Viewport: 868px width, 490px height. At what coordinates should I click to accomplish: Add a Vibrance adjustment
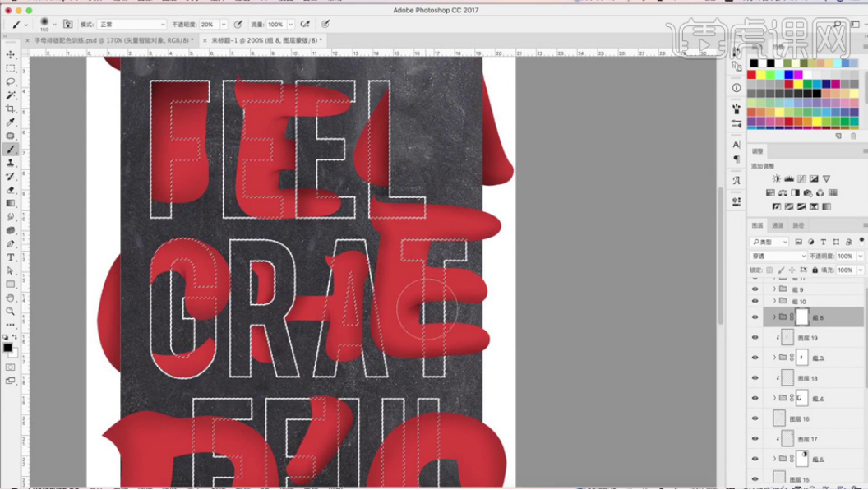point(826,179)
